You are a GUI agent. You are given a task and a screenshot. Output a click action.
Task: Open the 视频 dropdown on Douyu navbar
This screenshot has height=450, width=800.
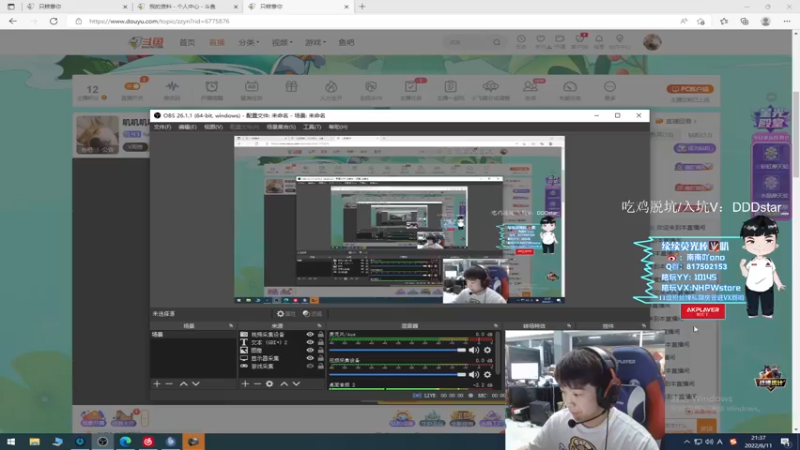[x=282, y=42]
